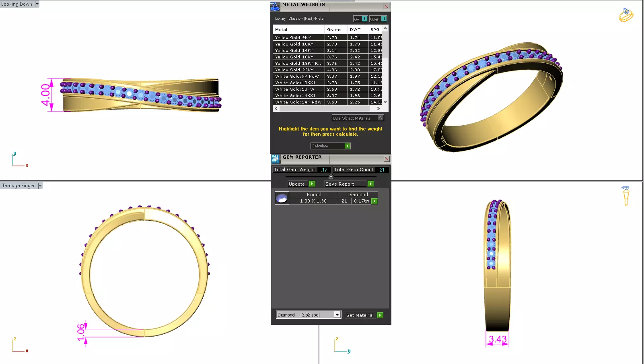The width and height of the screenshot is (644, 364).
Task: Click green arrow beside Calculate
Action: click(x=348, y=146)
